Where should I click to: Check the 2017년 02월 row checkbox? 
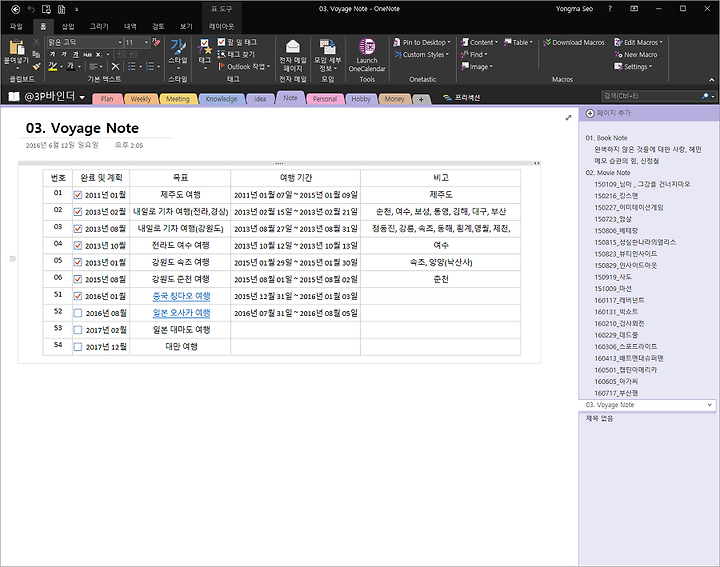coord(78,330)
